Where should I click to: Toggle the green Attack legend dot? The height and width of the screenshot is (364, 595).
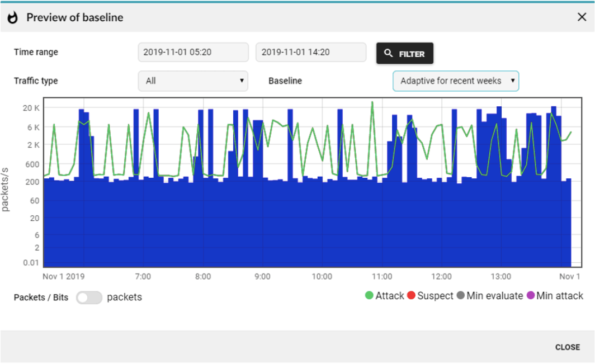pyautogui.click(x=369, y=296)
